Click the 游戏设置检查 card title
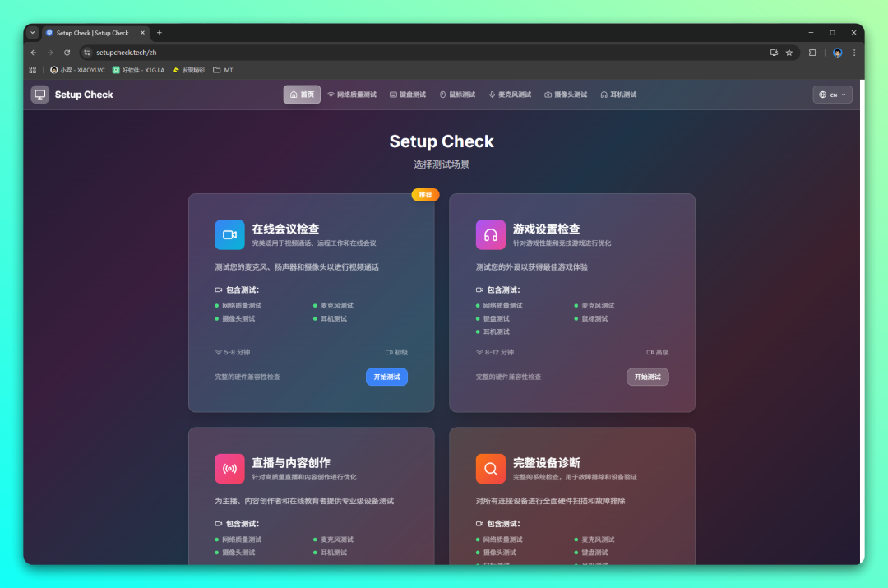888x588 pixels. coord(547,229)
